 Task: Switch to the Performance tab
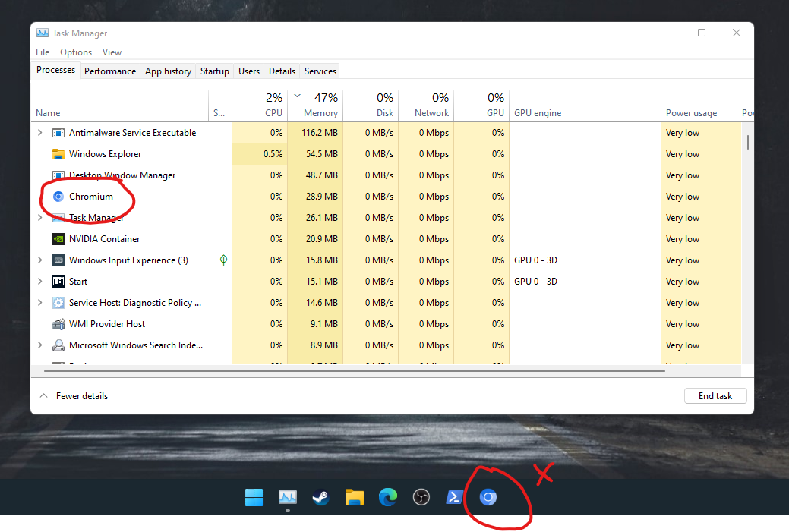click(x=109, y=71)
